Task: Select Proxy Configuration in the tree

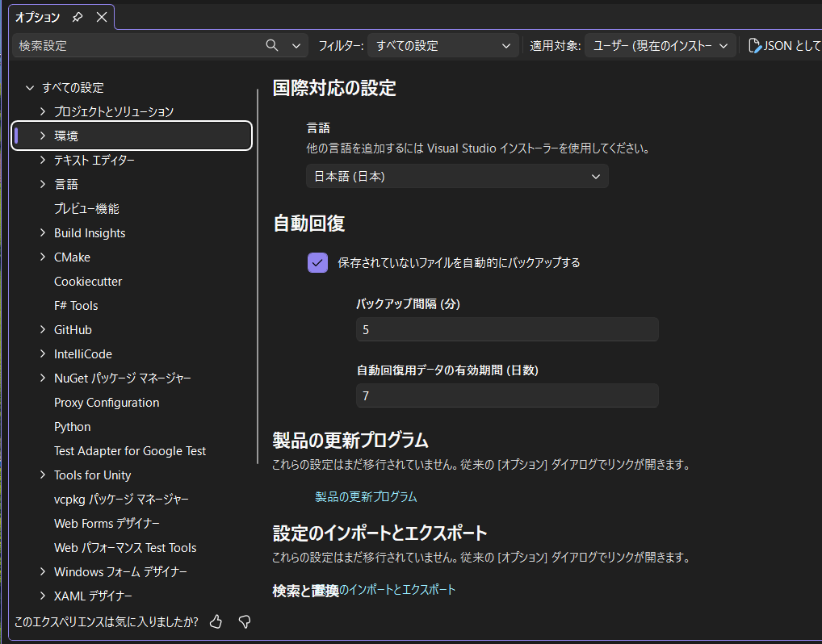Action: tap(107, 403)
